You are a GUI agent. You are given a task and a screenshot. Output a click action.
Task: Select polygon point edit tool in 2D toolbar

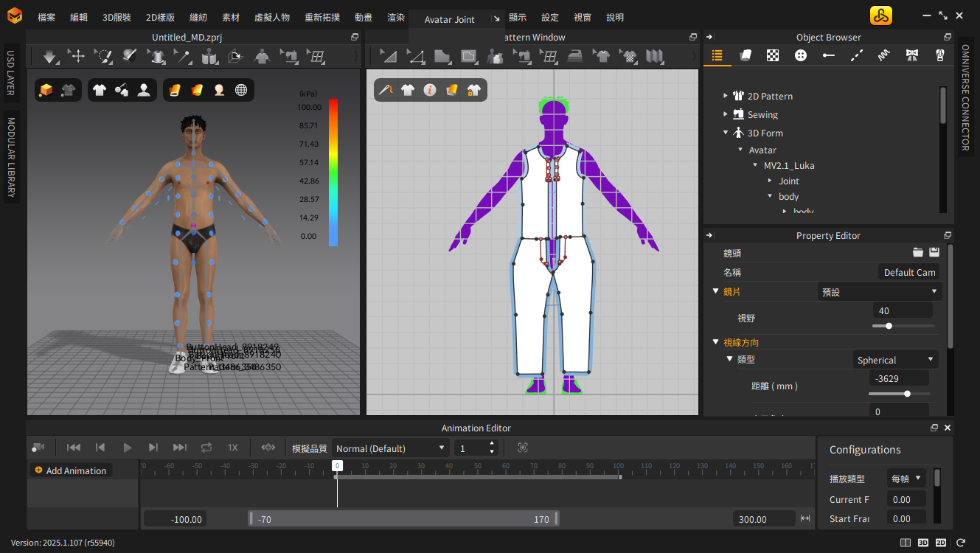click(x=415, y=55)
